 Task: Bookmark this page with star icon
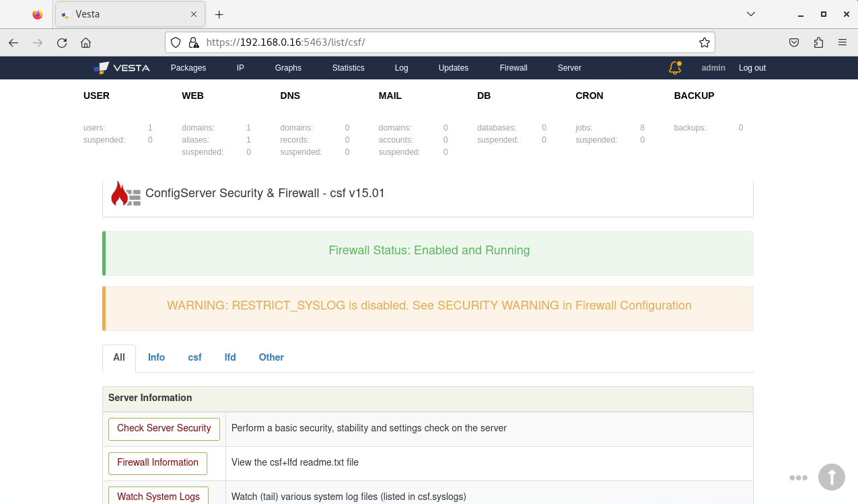point(704,42)
